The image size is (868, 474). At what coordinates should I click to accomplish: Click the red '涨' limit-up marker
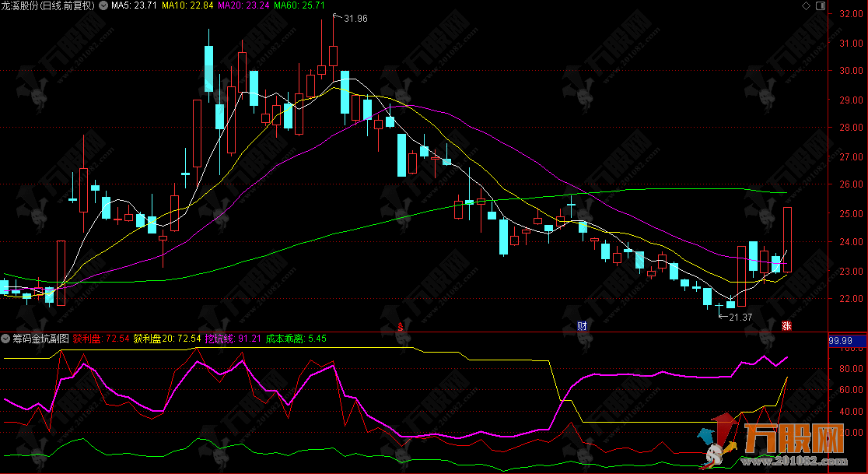tap(786, 325)
